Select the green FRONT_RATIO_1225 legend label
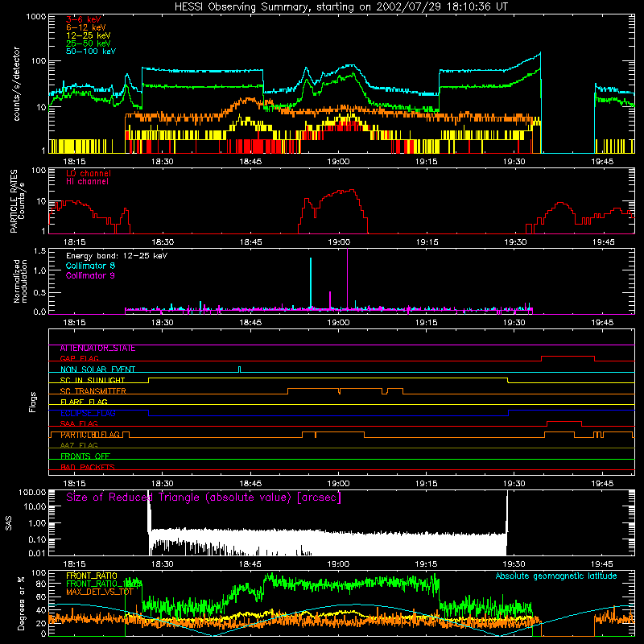The height and width of the screenshot is (644, 644). coord(104,584)
